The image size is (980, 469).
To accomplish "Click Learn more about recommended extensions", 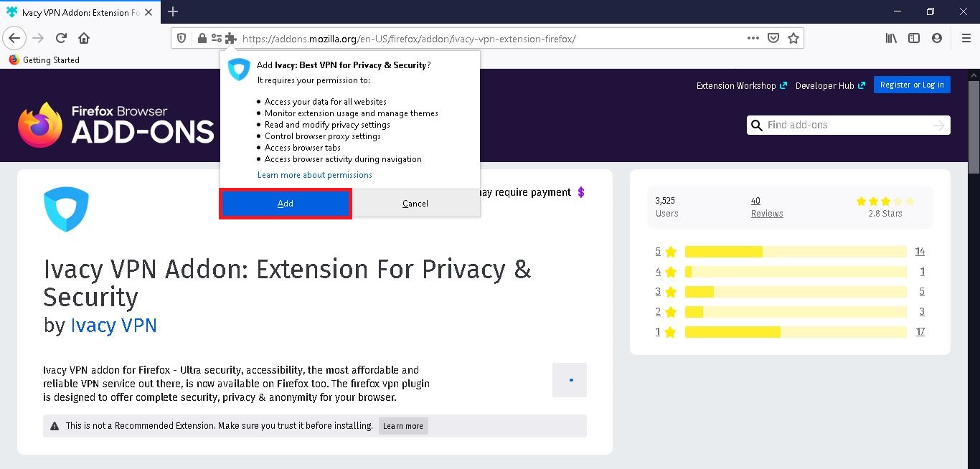I will [403, 426].
